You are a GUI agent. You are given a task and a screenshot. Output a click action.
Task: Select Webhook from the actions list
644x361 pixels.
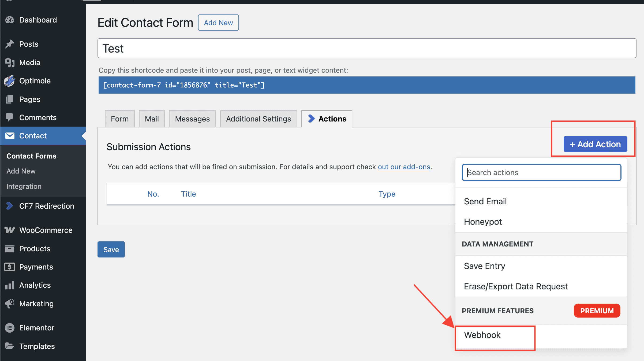click(482, 335)
